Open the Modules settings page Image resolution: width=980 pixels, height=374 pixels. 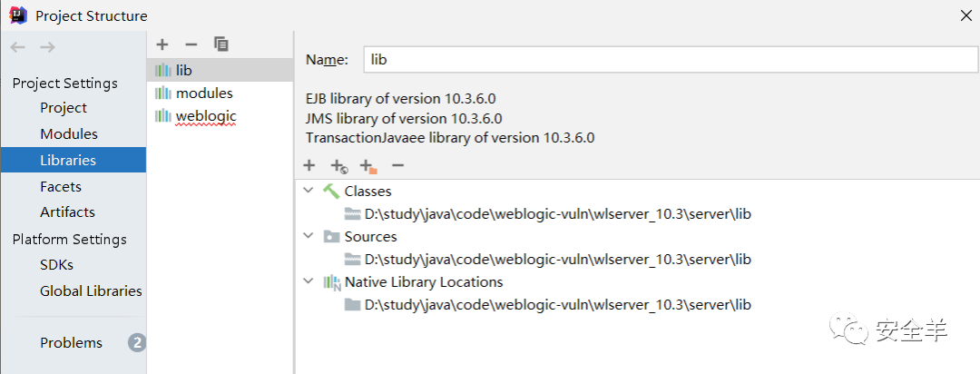(69, 133)
